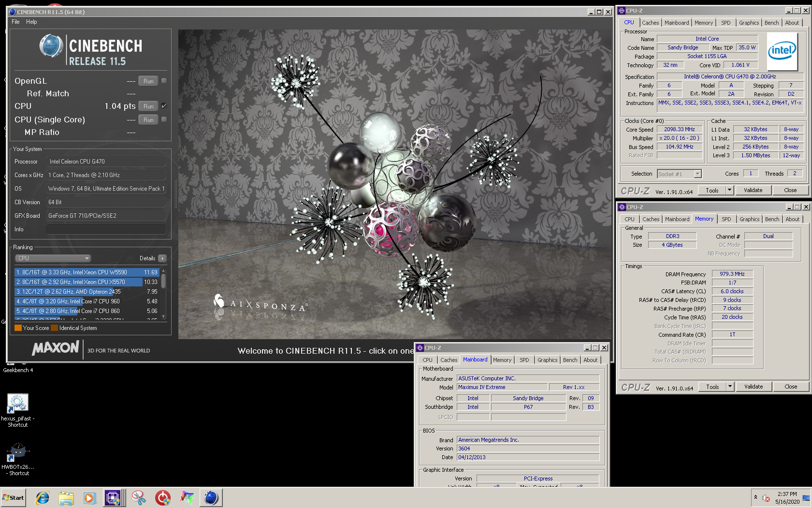
Task: Open About tab in Memory CPU-Z window
Action: (x=792, y=219)
